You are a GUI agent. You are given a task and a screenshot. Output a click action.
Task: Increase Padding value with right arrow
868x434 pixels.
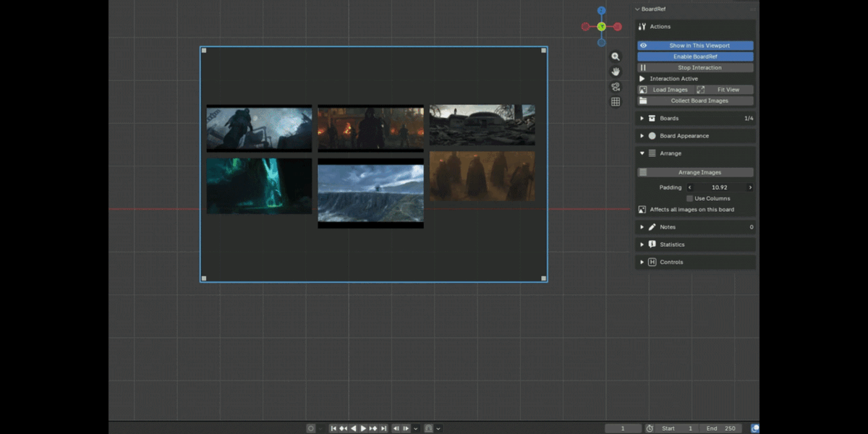(x=750, y=187)
